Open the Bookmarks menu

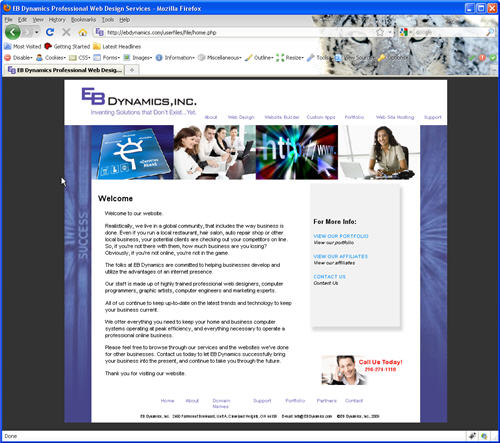click(83, 20)
